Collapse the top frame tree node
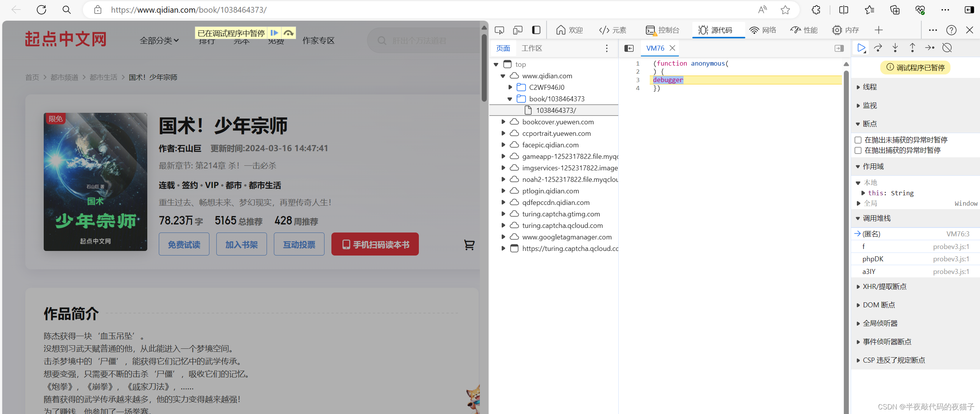980x414 pixels. tap(496, 64)
